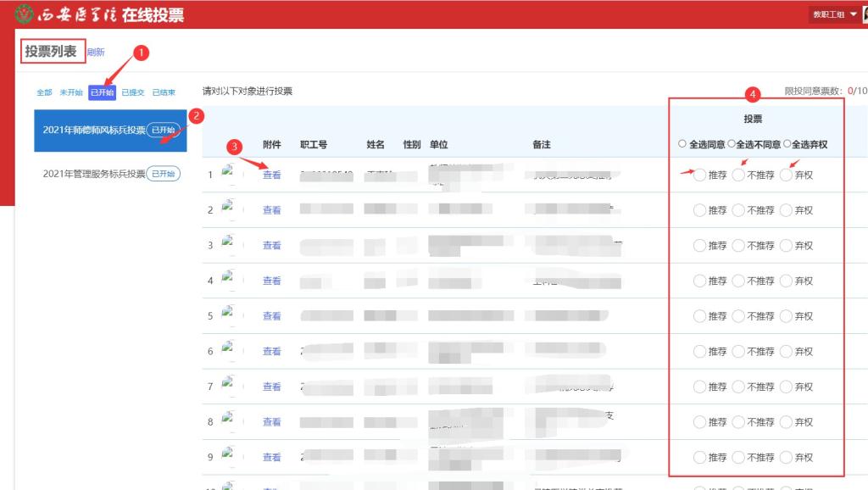Open the 教职工组 user dropdown
Image resolution: width=868 pixels, height=490 pixels.
pyautogui.click(x=834, y=14)
